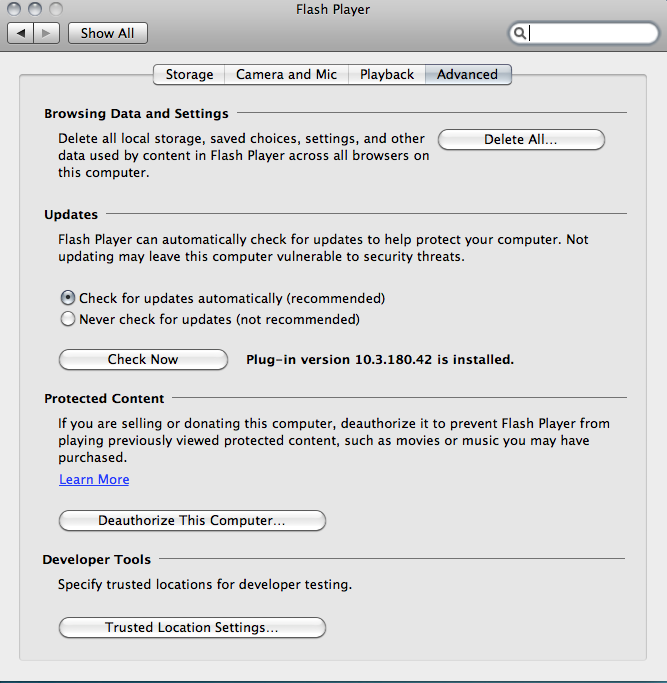
Task: Click the Updates section heading
Action: click(x=71, y=215)
